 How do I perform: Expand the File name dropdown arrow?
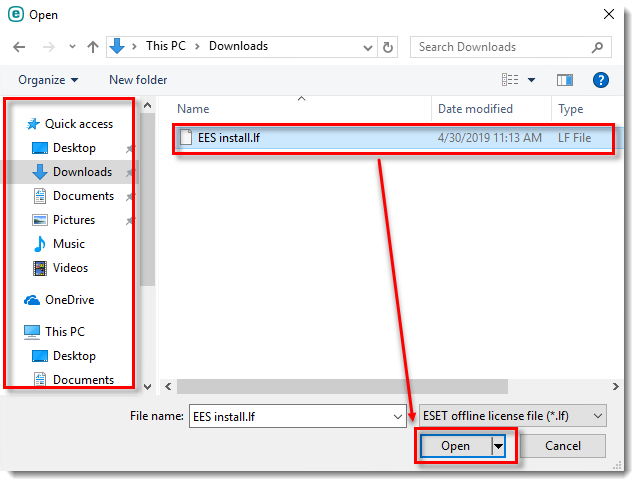point(398,416)
